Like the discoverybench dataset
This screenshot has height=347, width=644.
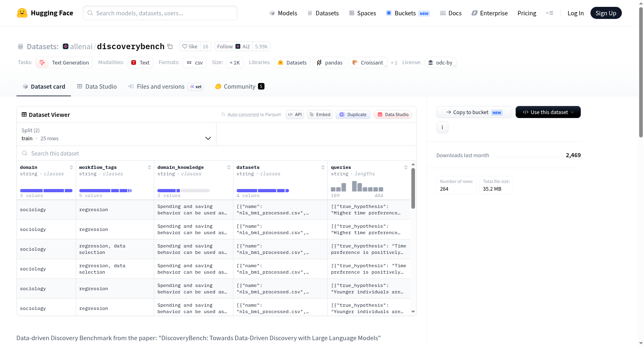(x=190, y=46)
